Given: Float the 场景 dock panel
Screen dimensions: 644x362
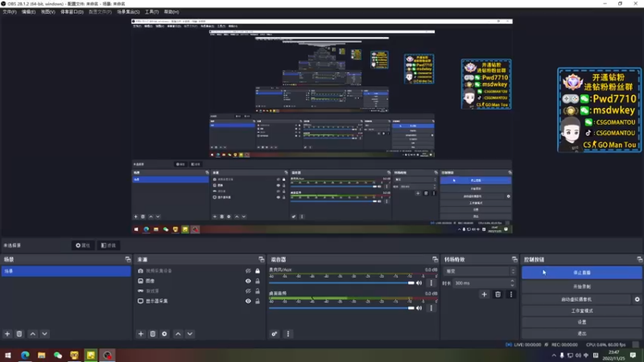Looking at the screenshot, I should point(128,259).
